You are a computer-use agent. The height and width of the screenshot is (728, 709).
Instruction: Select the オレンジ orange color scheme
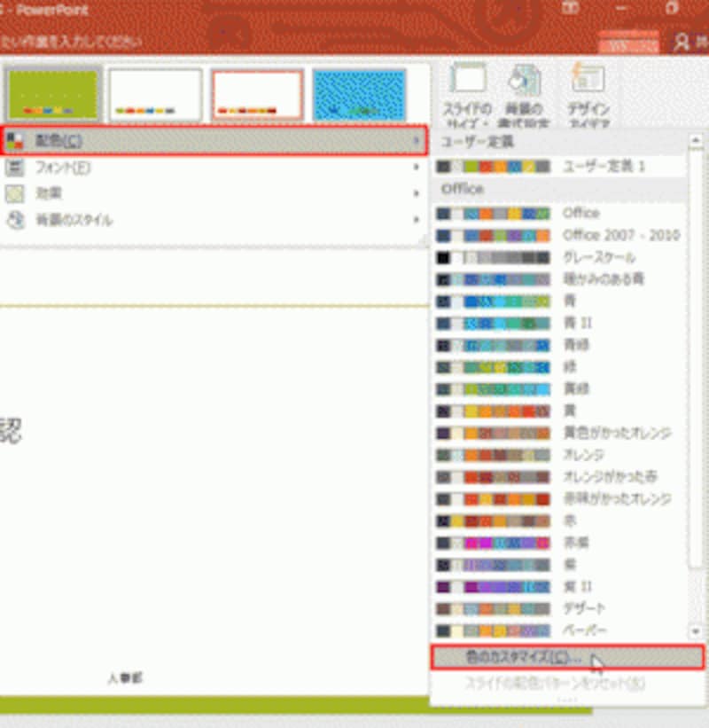[559, 455]
